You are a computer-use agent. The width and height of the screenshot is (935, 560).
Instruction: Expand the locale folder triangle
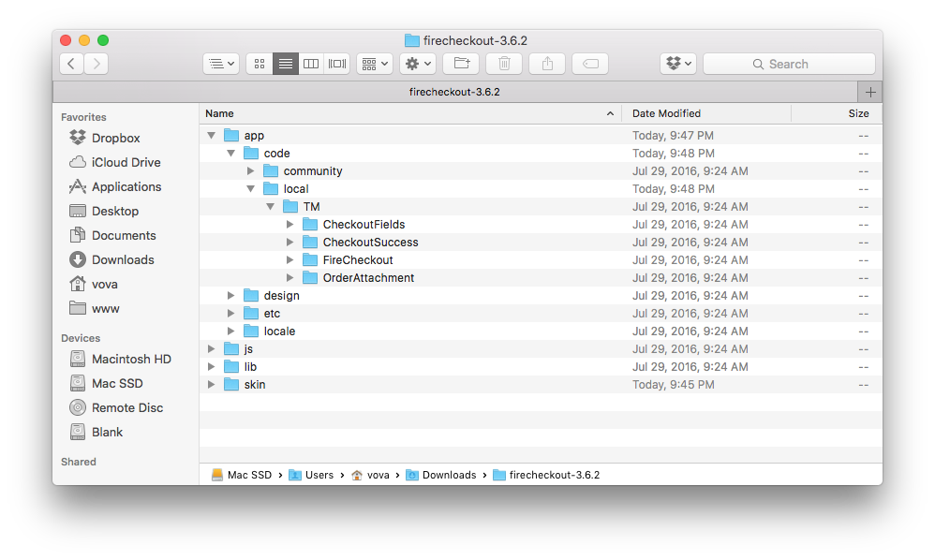click(x=230, y=332)
